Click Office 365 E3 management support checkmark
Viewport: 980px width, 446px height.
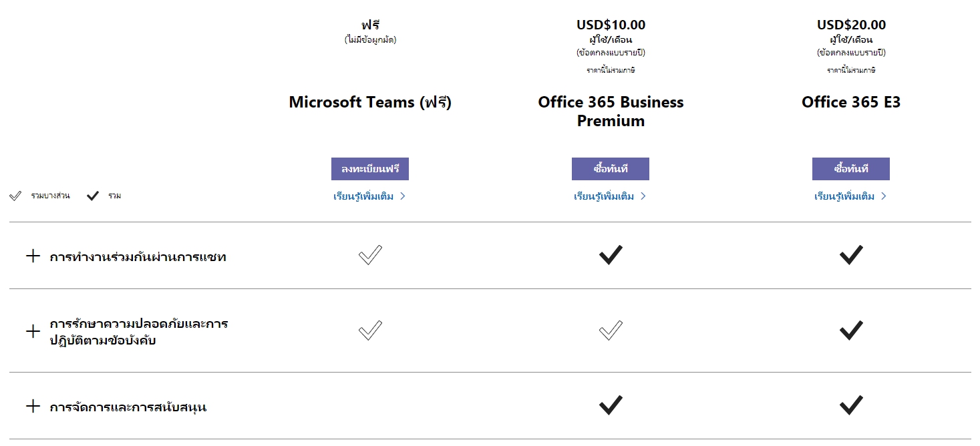pyautogui.click(x=851, y=405)
